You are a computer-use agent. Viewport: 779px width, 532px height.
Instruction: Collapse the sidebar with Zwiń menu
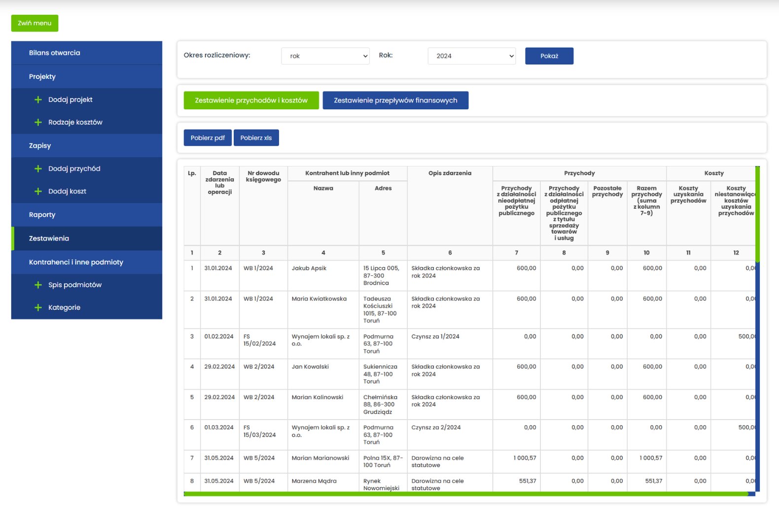[x=35, y=23]
